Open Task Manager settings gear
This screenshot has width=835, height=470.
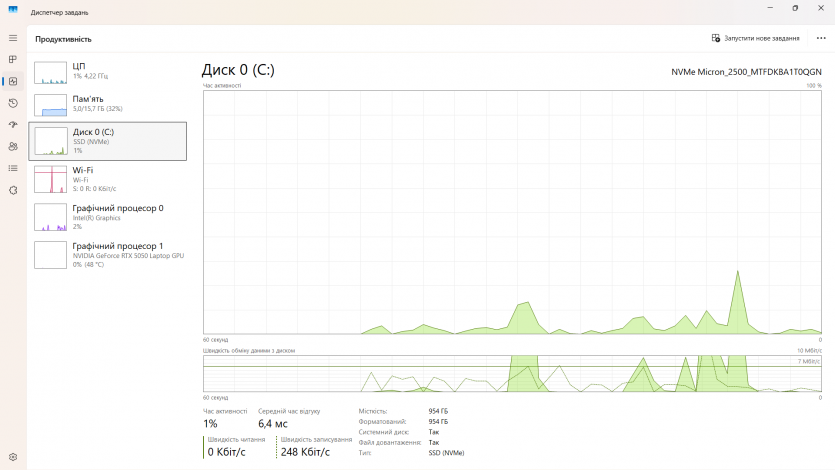point(13,457)
